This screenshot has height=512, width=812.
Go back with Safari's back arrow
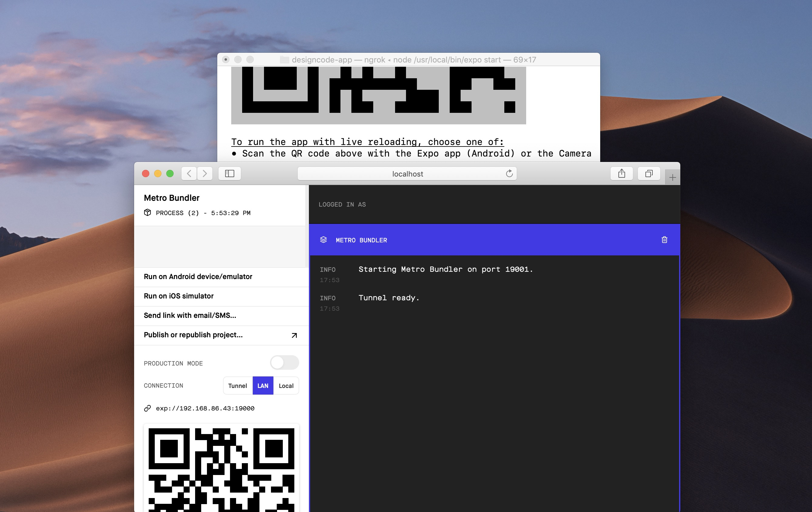(x=189, y=173)
